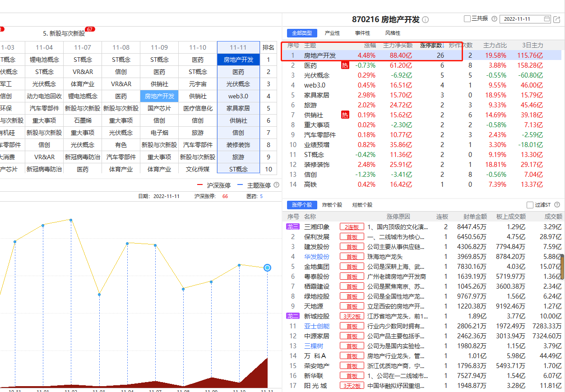Screen dimensions: 565x392
Task: Sort by the 涨幅 column header
Action: tap(370, 45)
